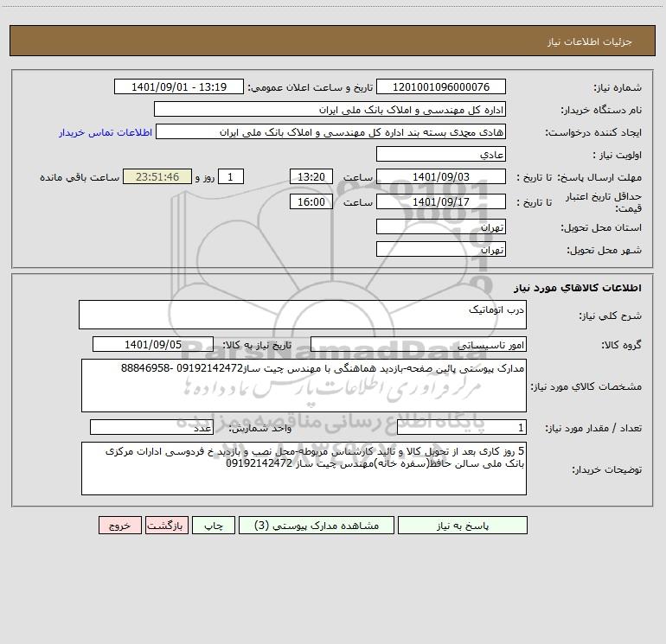Image resolution: width=666 pixels, height=644 pixels.
Task: Select the need number field 1201001096000076
Action: (441, 86)
